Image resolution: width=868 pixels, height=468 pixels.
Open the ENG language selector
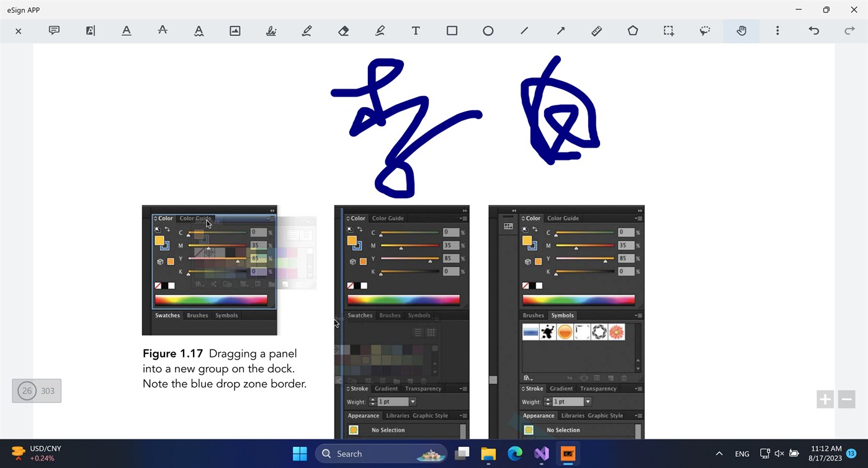tap(741, 453)
